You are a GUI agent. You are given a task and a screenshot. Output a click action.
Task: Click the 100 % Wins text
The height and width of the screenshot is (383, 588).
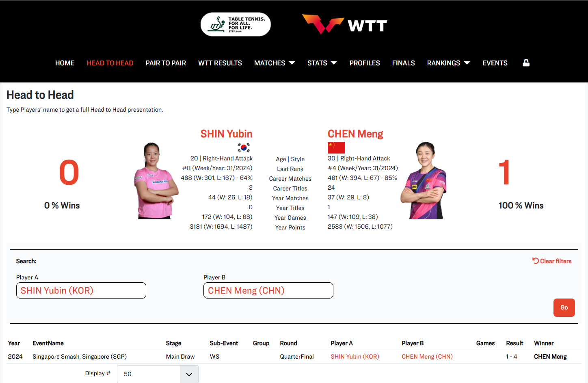pyautogui.click(x=521, y=206)
